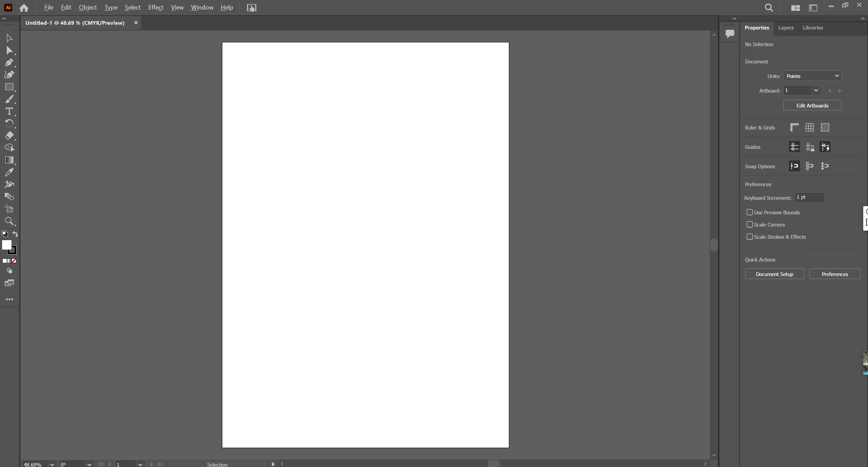Click the Edit Artboards button

812,105
